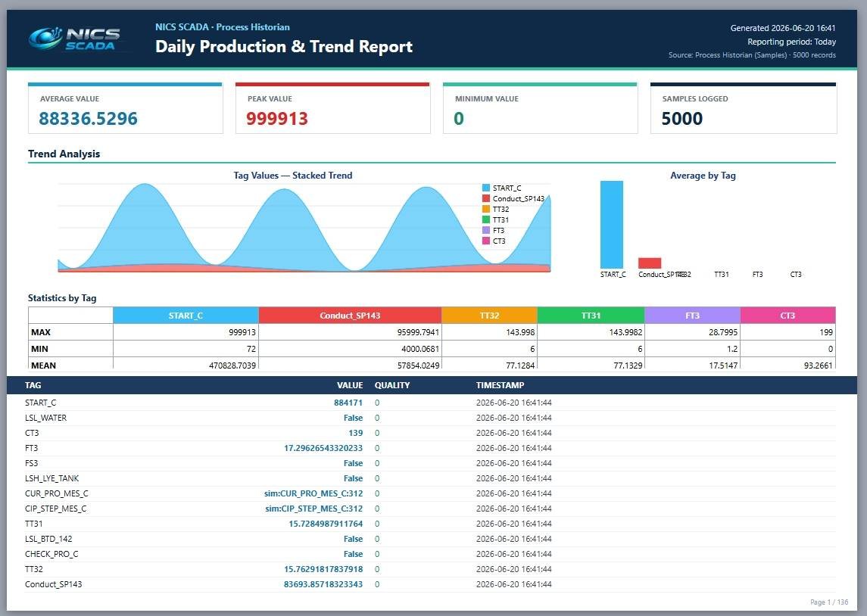Click MAX value 999913 for START_C

[x=186, y=332]
